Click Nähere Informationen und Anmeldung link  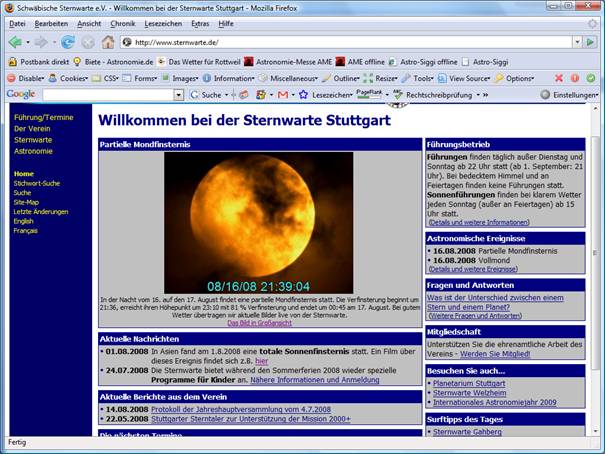point(314,380)
